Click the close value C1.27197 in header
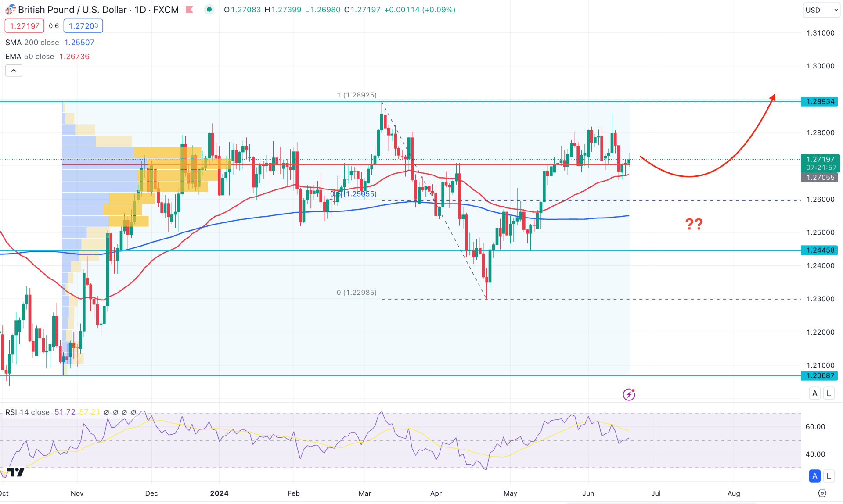 coord(362,10)
